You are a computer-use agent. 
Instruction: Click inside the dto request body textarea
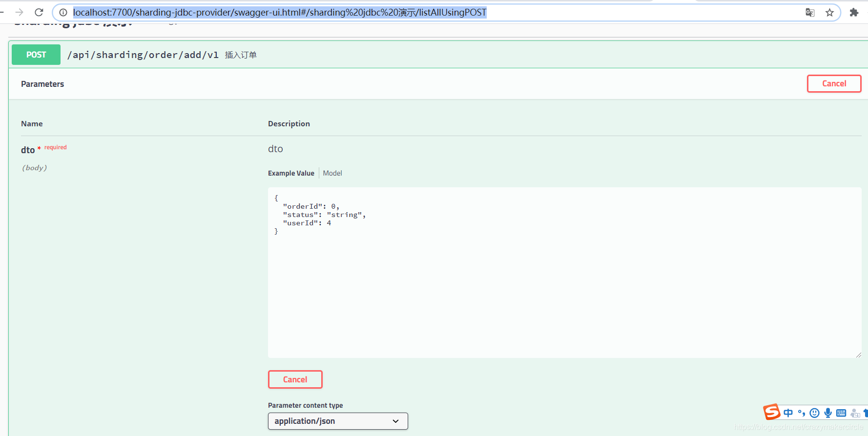pyautogui.click(x=564, y=273)
